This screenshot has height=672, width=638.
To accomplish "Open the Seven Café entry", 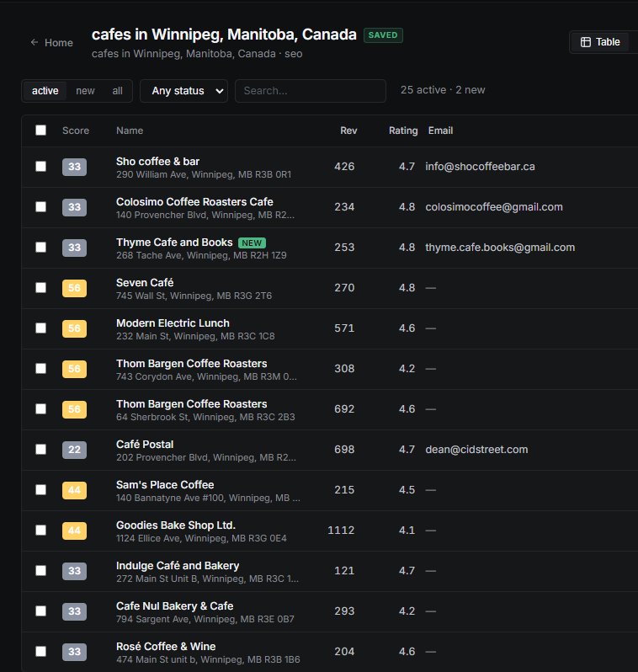I will point(145,283).
